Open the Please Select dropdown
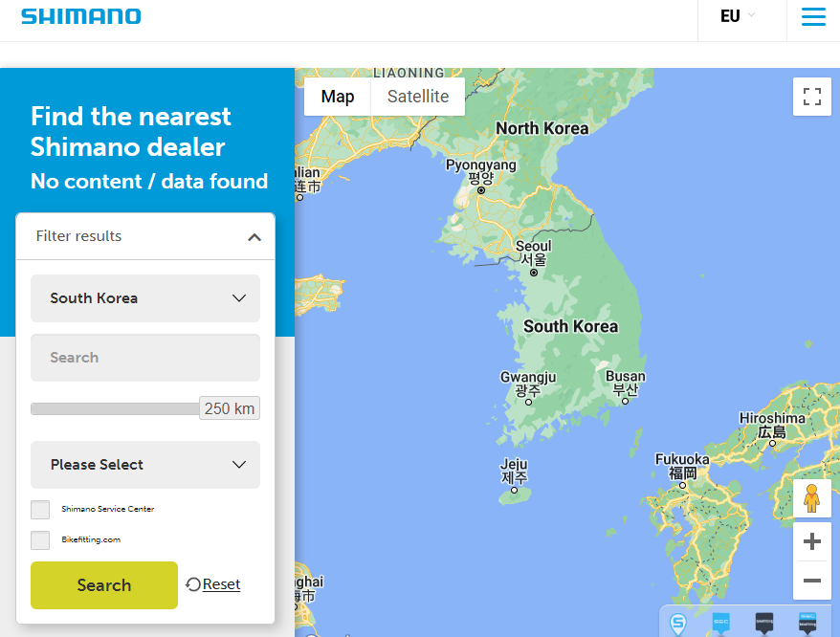 coord(145,465)
